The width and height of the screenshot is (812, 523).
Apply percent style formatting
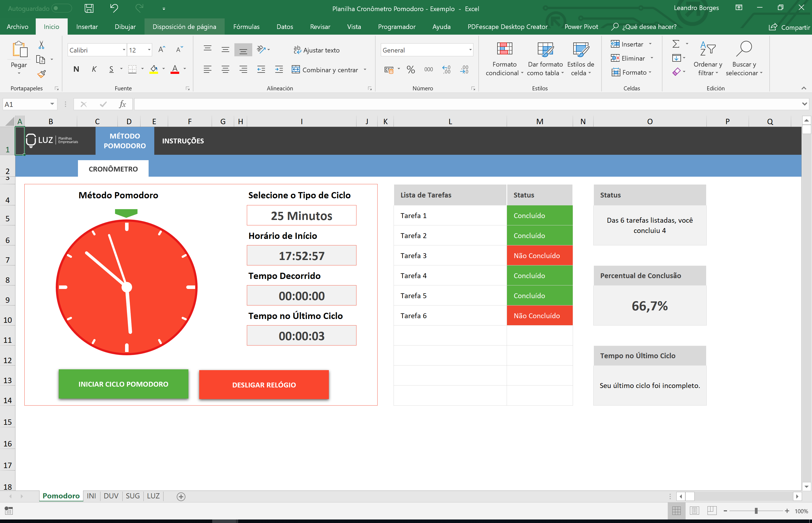tap(410, 70)
